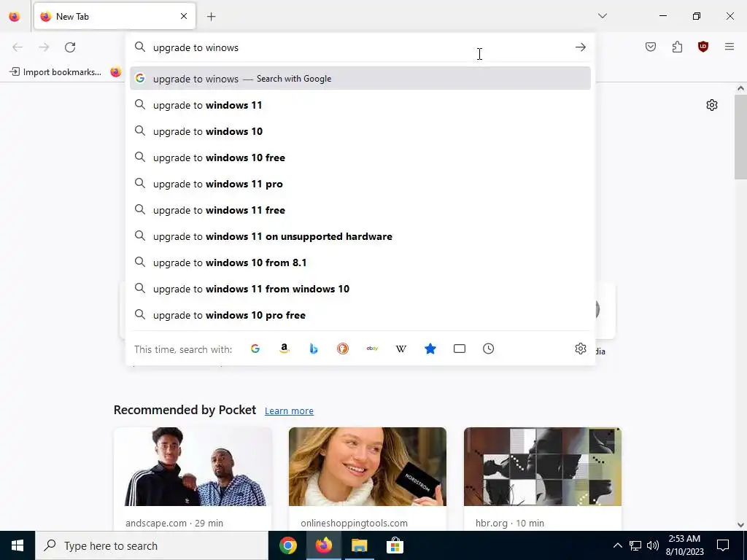
Task: Open the Extensions puzzle icon
Action: coord(677,47)
